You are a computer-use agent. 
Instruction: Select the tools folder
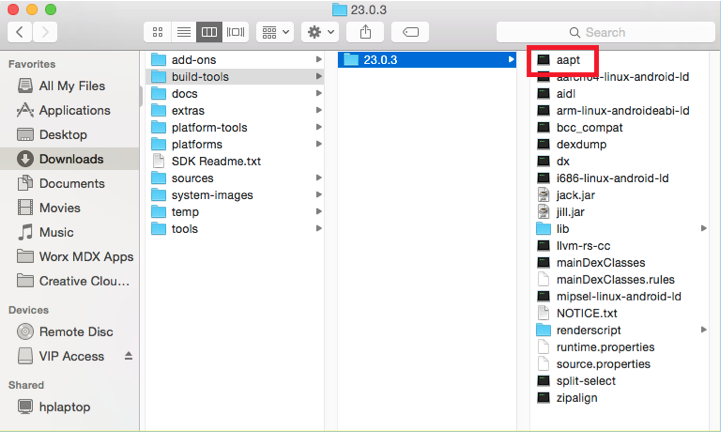coord(235,229)
